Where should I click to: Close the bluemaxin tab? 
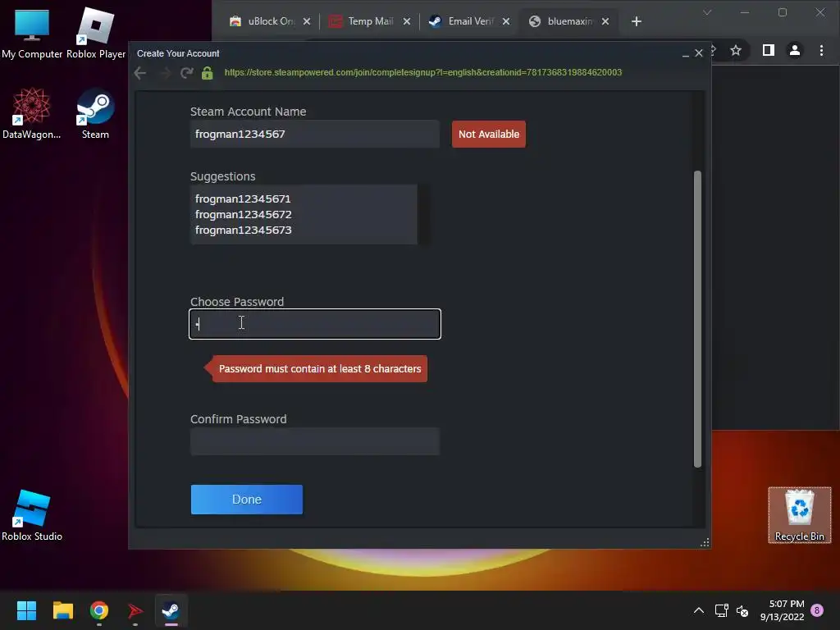(605, 21)
